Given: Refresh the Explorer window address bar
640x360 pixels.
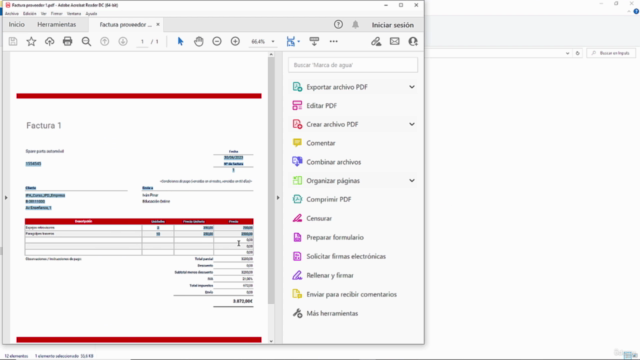Looking at the screenshot, I should 578,53.
